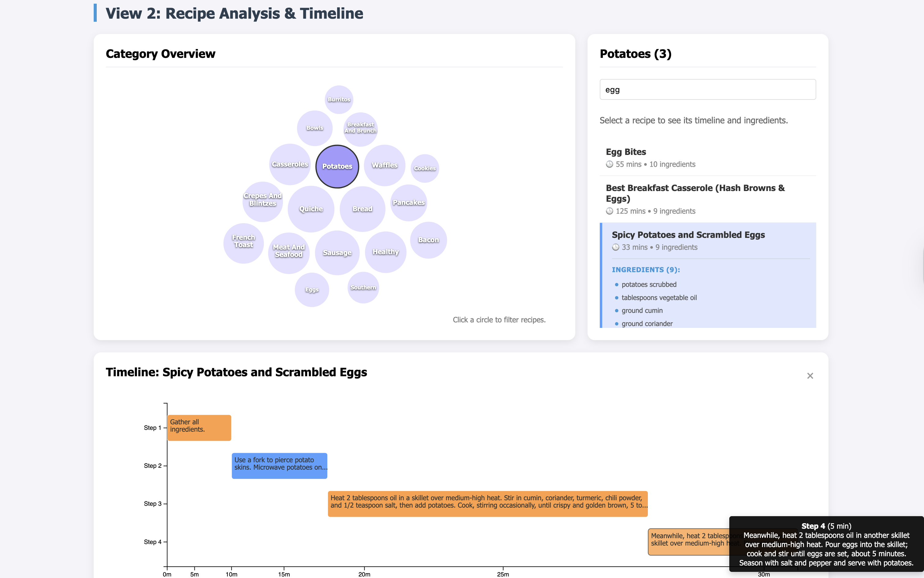Select the Bacon category circle
The width and height of the screenshot is (924, 578).
pos(428,240)
